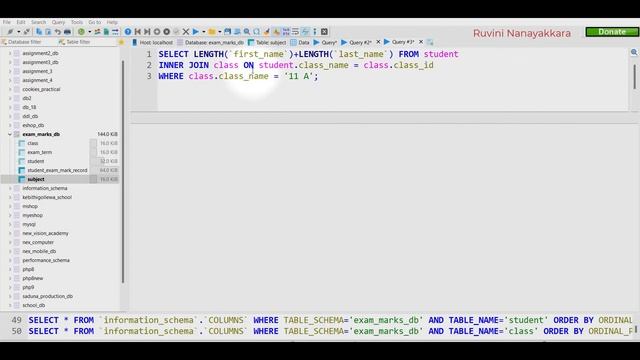Collapse the exam_marks_db tree node
This screenshot has height=360, width=640.
pos(10,134)
